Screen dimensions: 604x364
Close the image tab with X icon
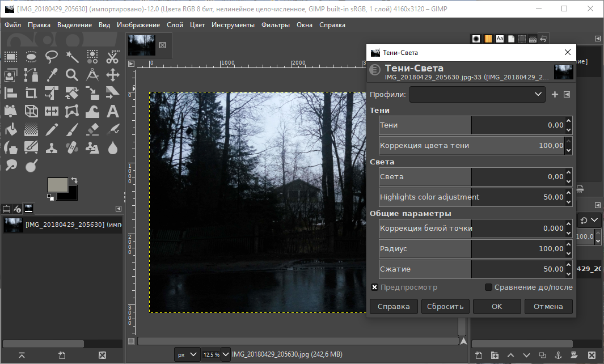(163, 45)
